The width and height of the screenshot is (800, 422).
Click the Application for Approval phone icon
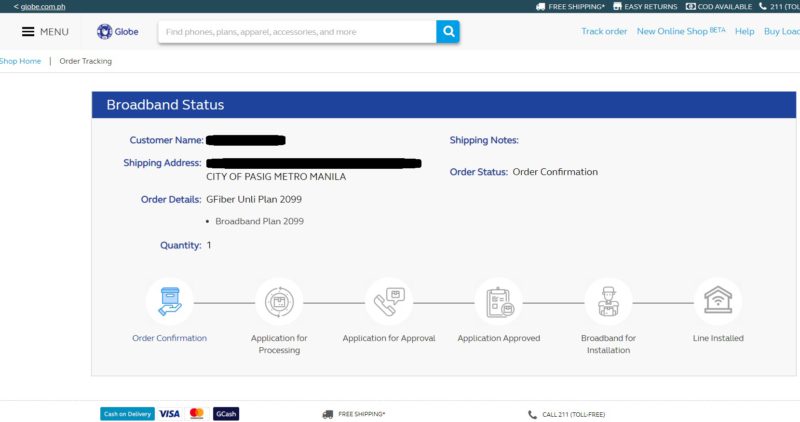389,301
